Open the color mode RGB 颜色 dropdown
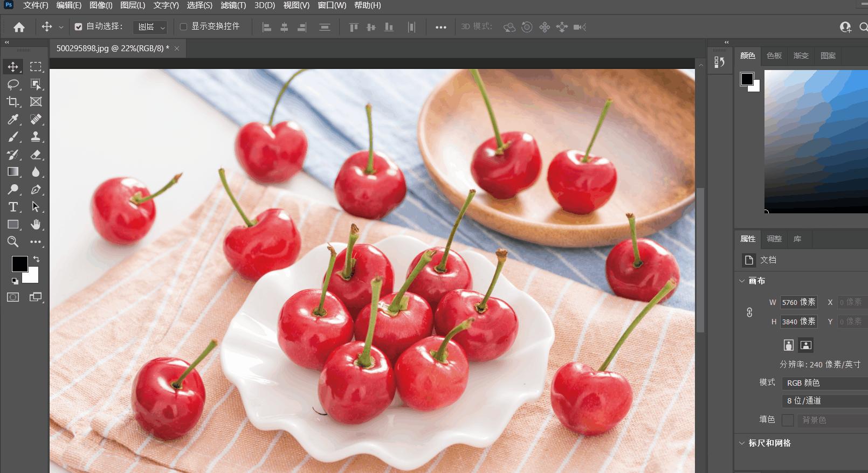Viewport: 868px width, 473px height. [x=825, y=383]
